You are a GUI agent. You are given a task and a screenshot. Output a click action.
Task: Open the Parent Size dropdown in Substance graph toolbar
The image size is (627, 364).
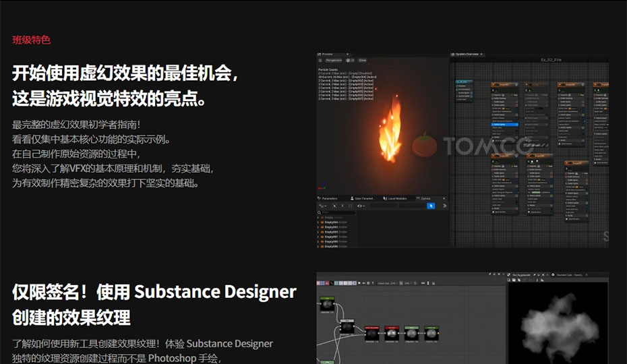pyautogui.click(x=388, y=283)
